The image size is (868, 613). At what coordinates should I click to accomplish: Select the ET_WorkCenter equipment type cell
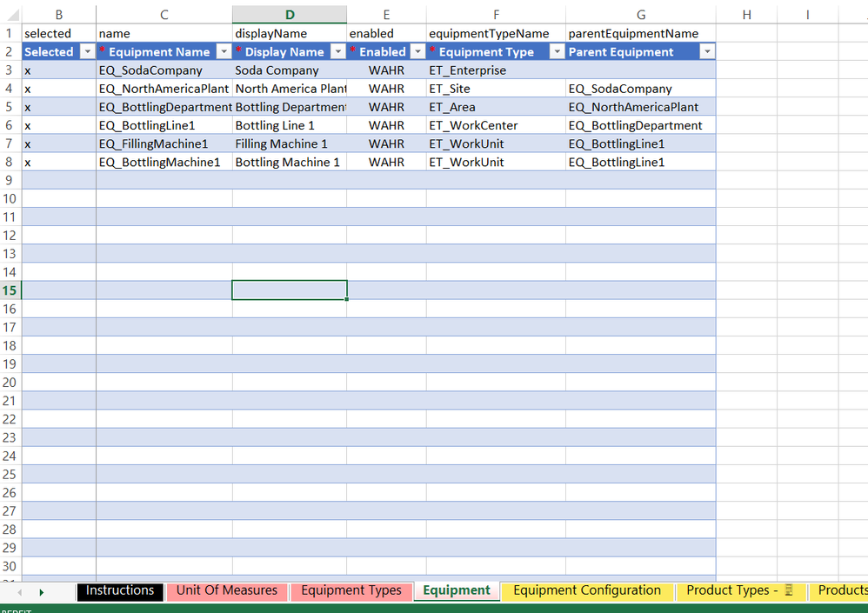tap(473, 125)
